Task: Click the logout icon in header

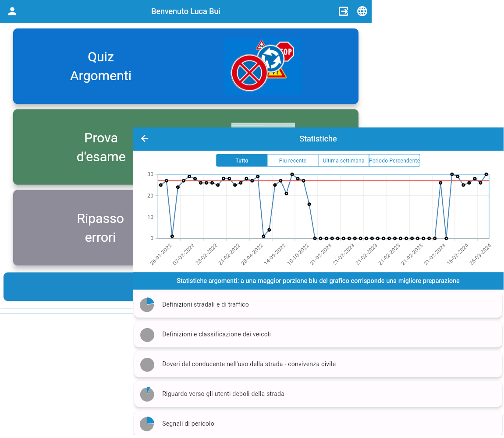Action: [x=344, y=11]
